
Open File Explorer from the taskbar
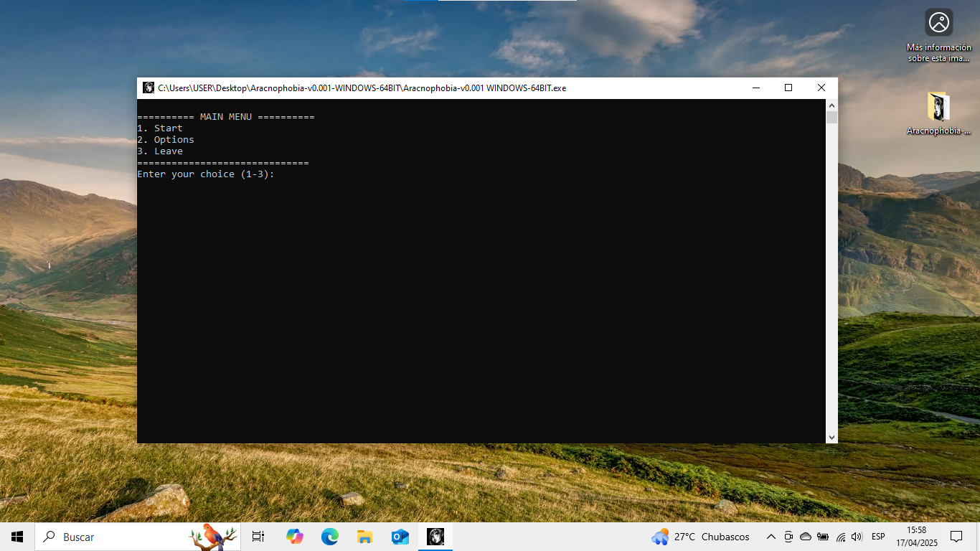tap(364, 537)
